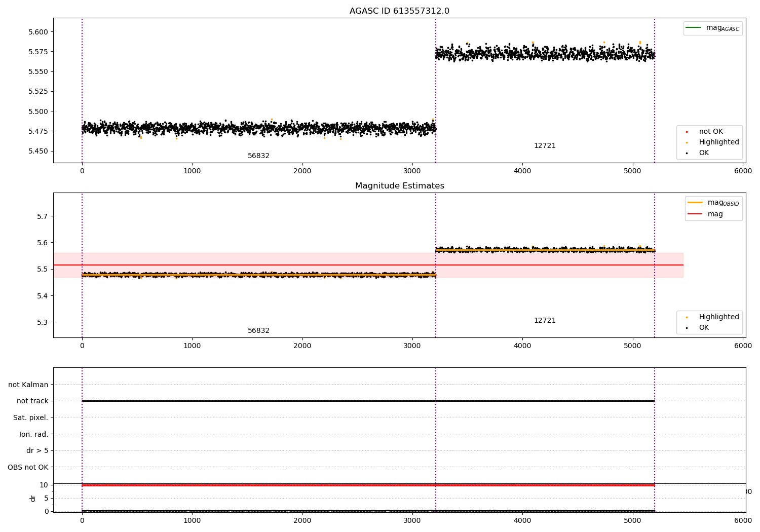
Task: Click the 'dr > 5' axis label
Action: (x=37, y=450)
